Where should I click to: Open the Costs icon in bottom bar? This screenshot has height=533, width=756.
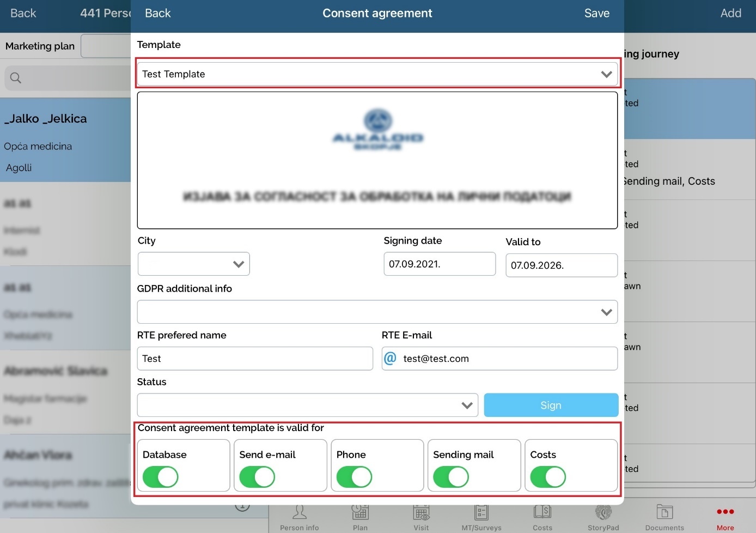coord(542,513)
